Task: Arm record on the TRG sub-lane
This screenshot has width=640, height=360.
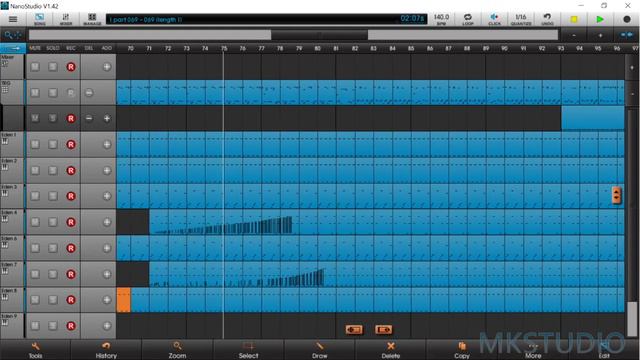Action: coord(71,118)
